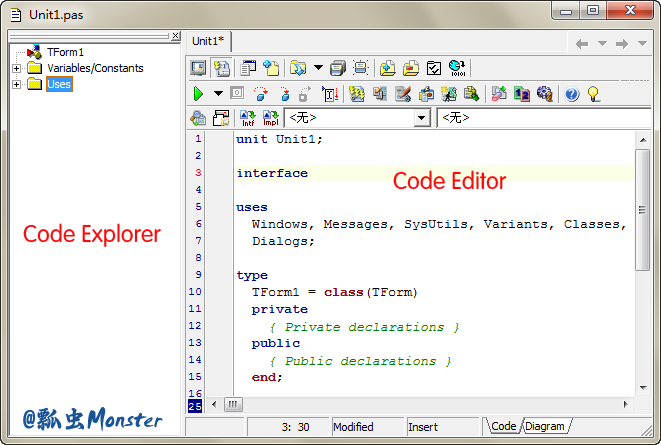
Task: Close the Code Explorer panel
Action: (175, 36)
